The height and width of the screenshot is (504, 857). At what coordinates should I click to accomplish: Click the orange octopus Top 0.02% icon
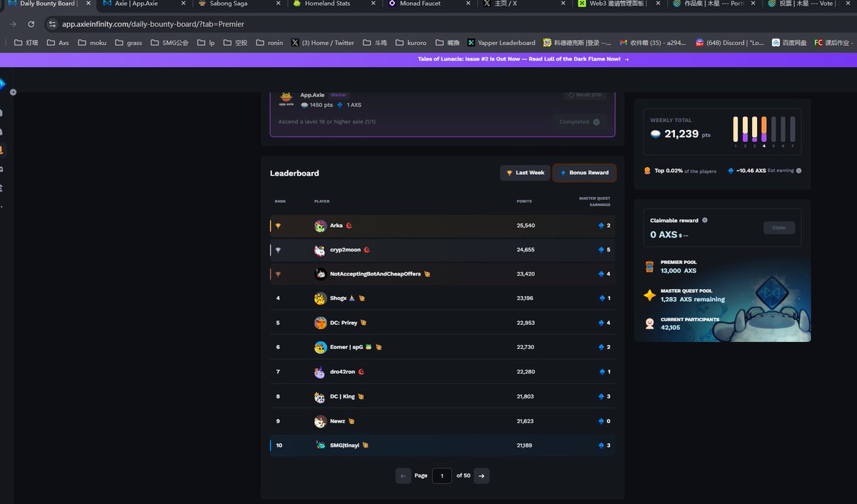click(647, 171)
